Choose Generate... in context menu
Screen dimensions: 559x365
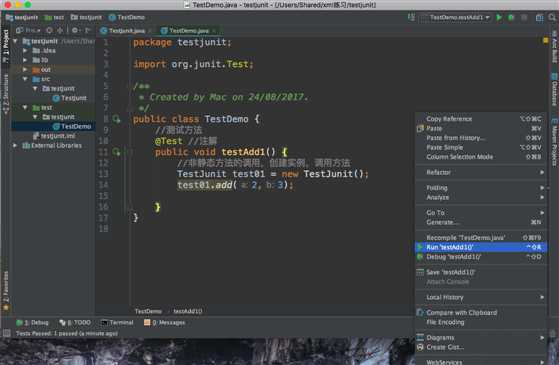[x=481, y=222]
